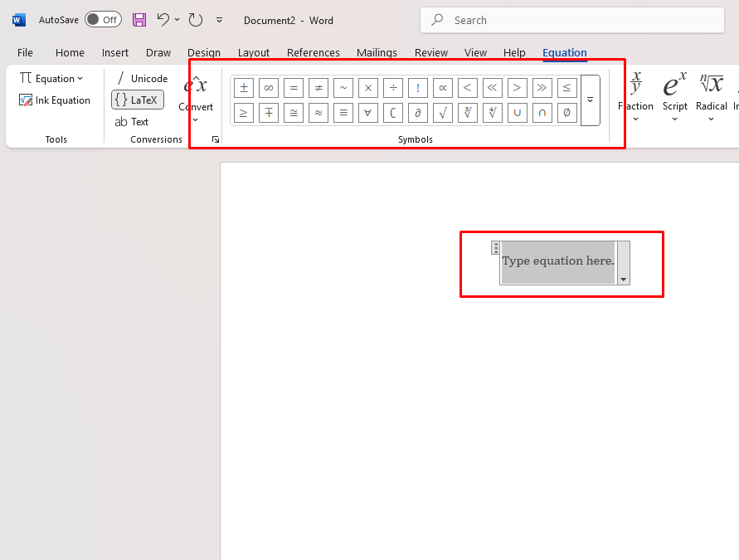Click the Save icon in title bar
This screenshot has height=560, width=739.
pyautogui.click(x=139, y=19)
